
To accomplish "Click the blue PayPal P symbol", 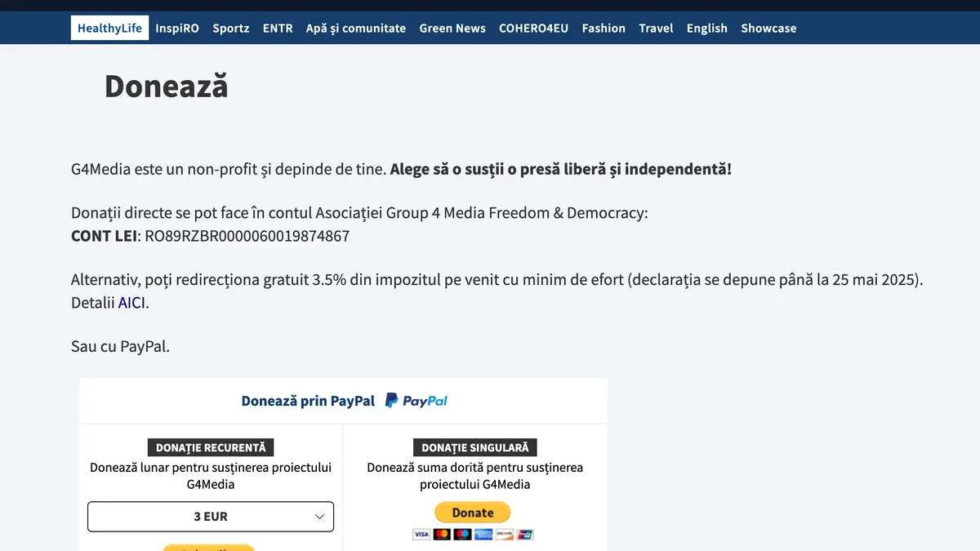I will 390,401.
